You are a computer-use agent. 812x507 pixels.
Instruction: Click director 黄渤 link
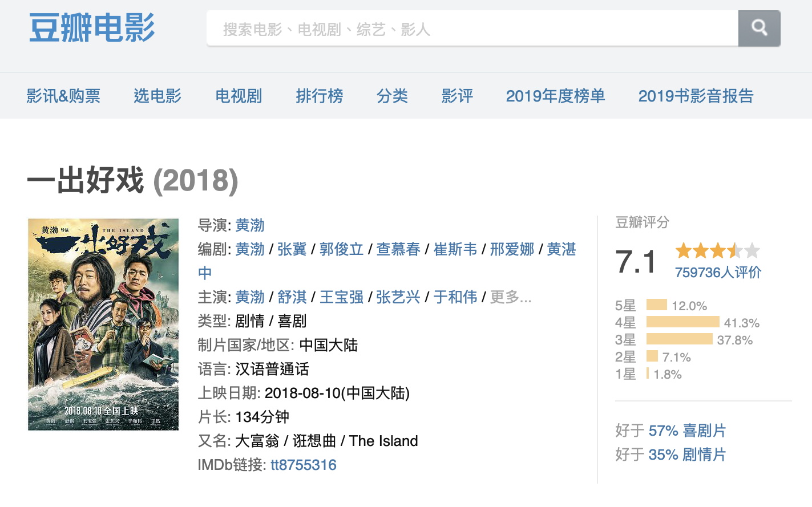pyautogui.click(x=250, y=225)
